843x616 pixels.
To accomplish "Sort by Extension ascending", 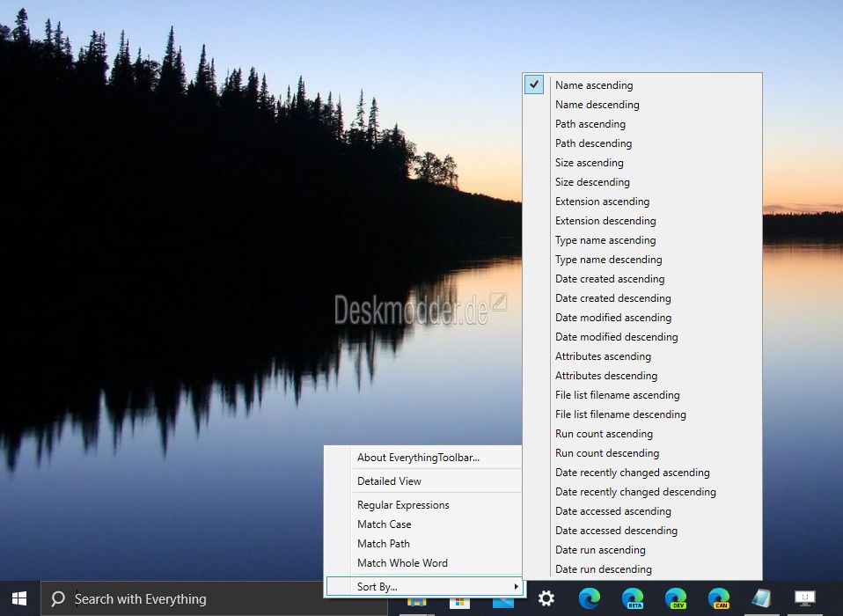I will (642, 201).
